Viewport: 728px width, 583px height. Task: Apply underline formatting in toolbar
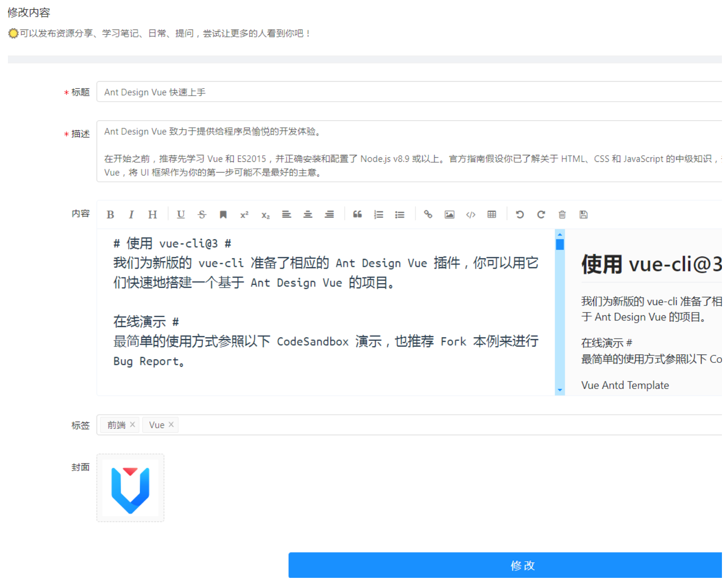[181, 215]
